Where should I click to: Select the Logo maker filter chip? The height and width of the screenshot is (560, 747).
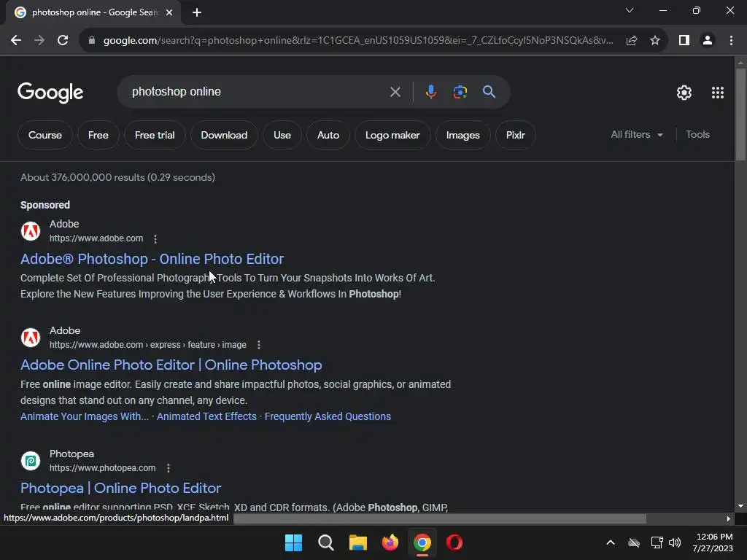tap(392, 135)
